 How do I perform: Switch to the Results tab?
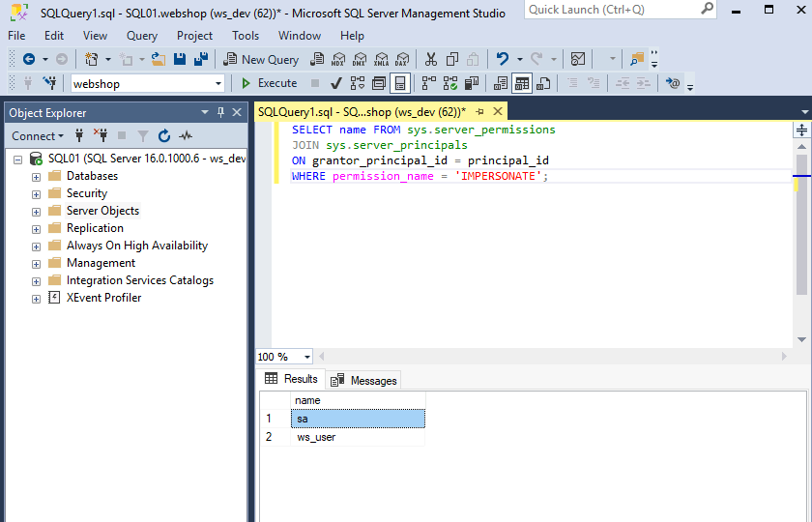291,379
